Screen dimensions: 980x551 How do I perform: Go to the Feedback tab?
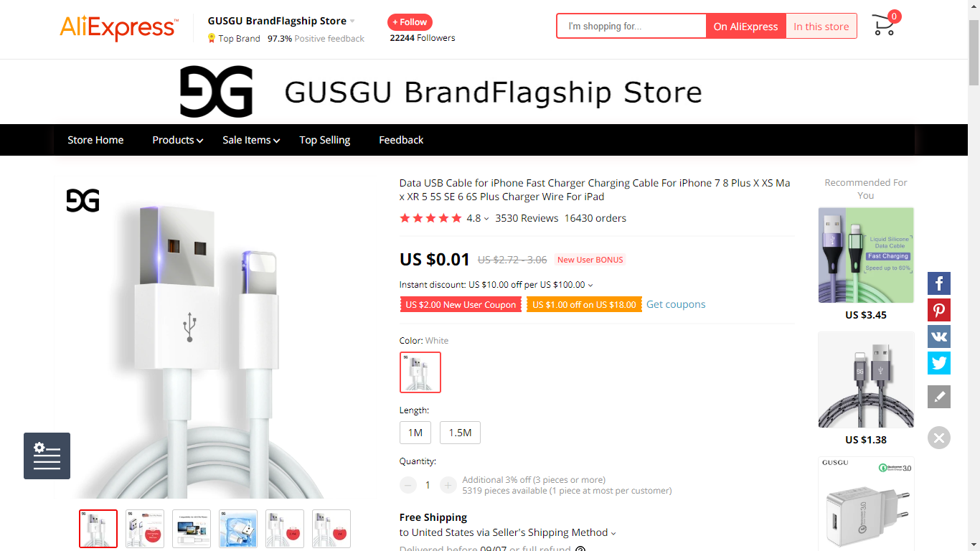401,140
